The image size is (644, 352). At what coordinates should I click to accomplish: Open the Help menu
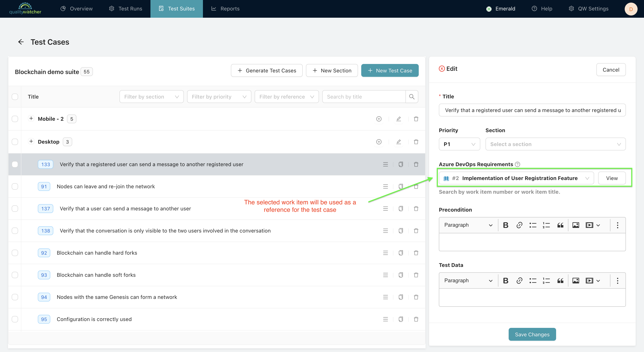[x=542, y=9]
